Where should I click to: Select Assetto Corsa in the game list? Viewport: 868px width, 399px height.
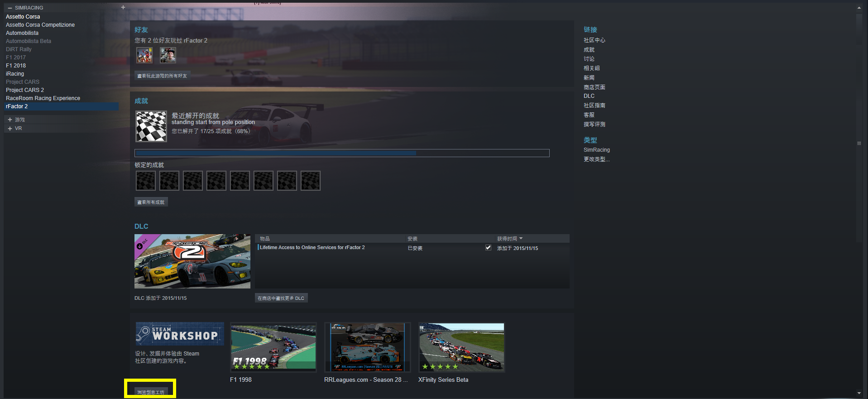click(23, 17)
